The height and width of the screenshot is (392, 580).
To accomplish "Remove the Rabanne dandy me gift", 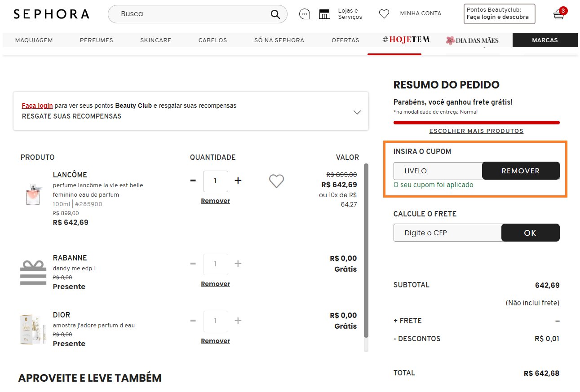I will tap(215, 284).
